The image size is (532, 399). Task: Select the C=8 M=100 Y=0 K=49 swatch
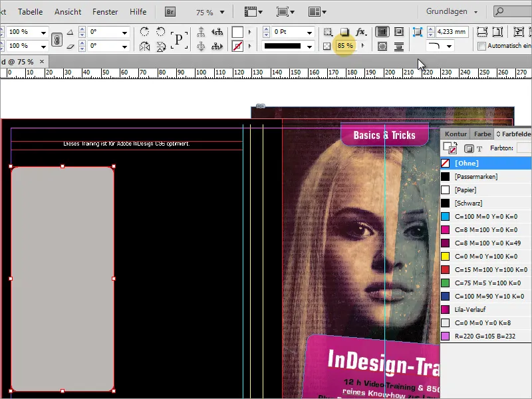pos(486,243)
